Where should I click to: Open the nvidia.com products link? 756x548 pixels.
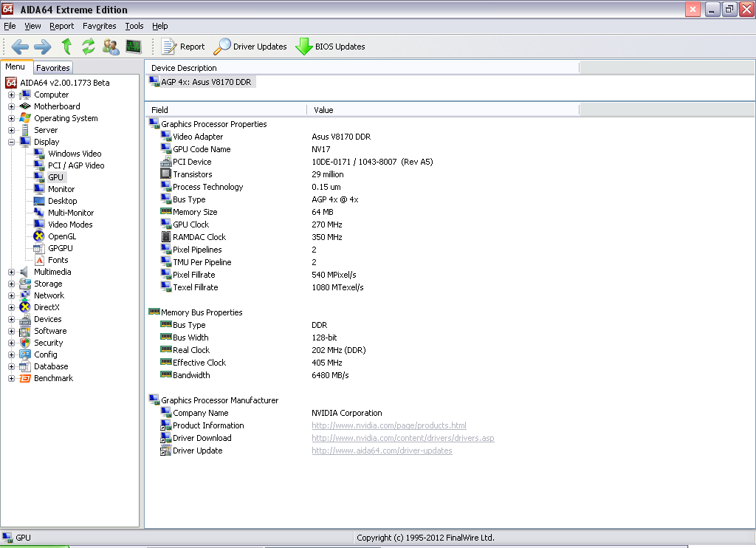388,425
